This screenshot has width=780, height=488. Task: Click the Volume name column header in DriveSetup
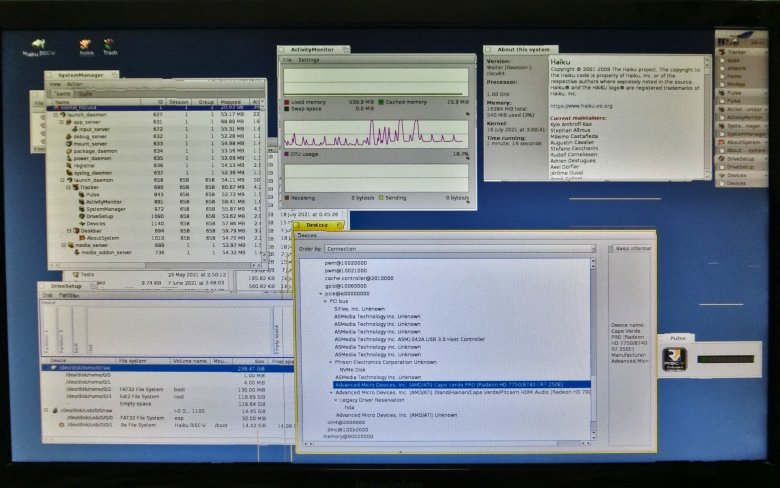pos(190,361)
